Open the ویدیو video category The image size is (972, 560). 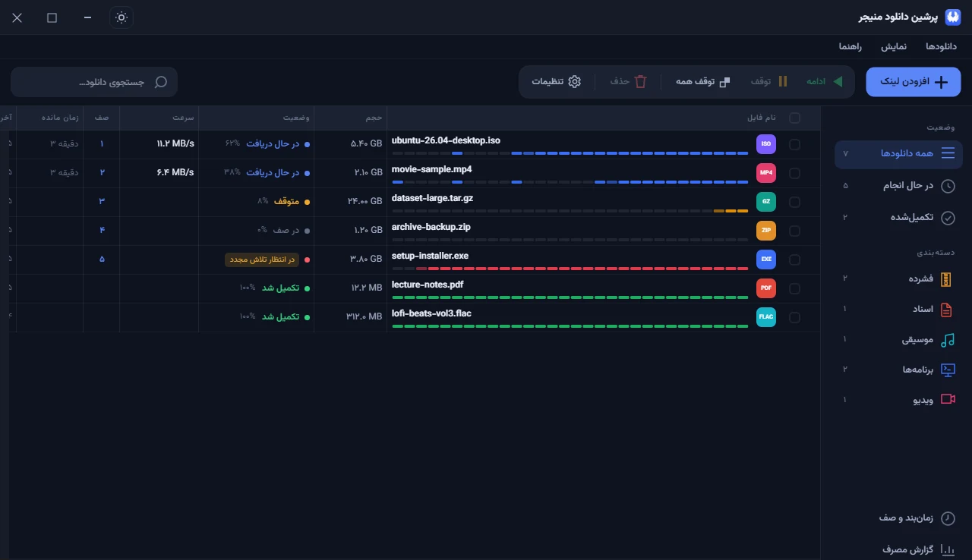point(899,399)
